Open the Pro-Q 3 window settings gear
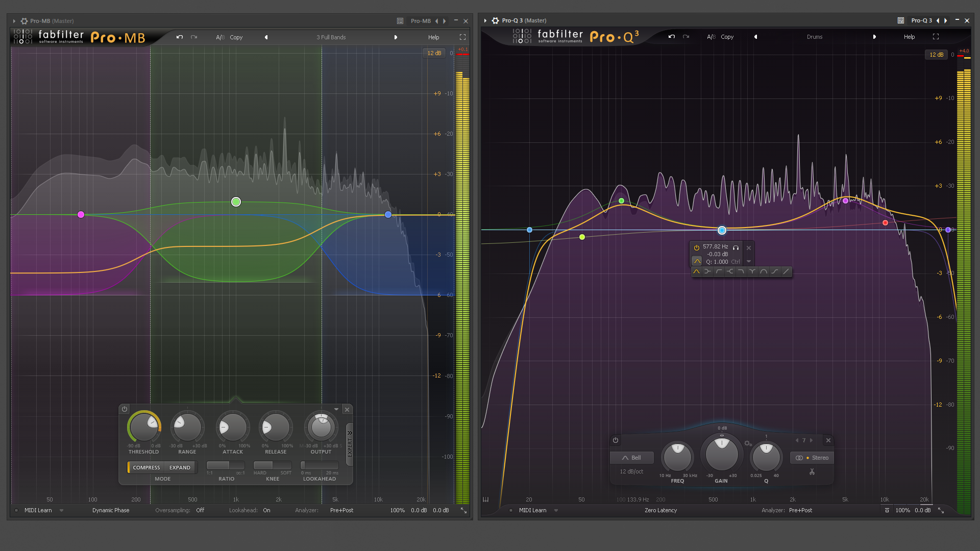Image resolution: width=980 pixels, height=551 pixels. click(x=495, y=20)
